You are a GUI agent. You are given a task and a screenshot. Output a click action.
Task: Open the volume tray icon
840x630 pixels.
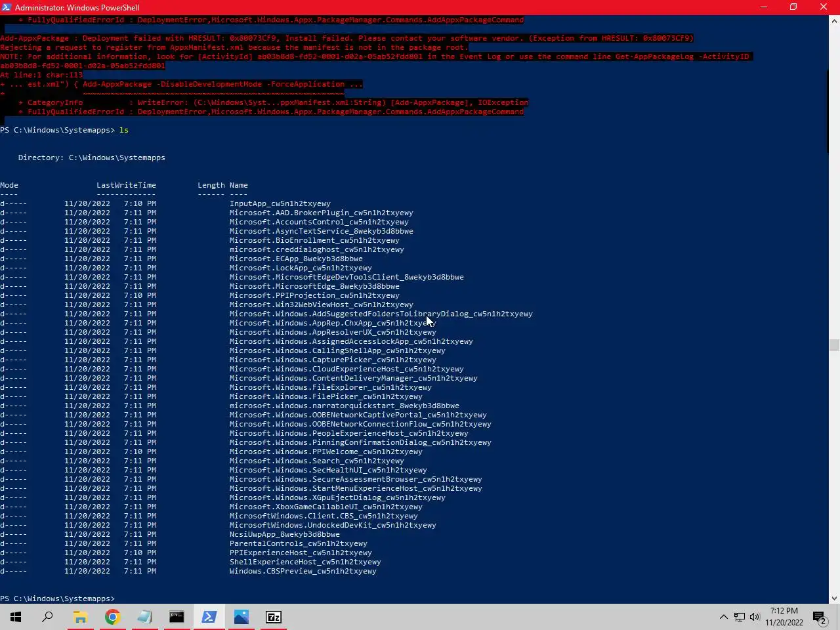tap(755, 617)
